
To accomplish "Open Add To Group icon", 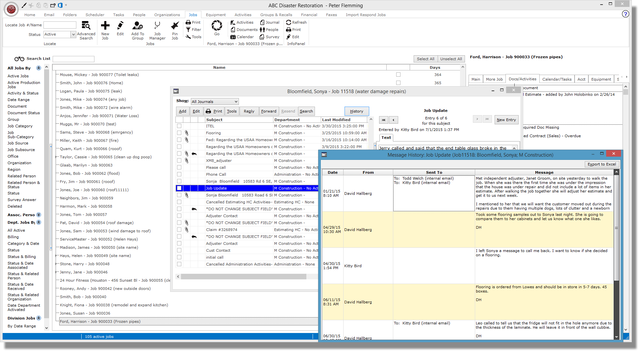I will pos(138,26).
